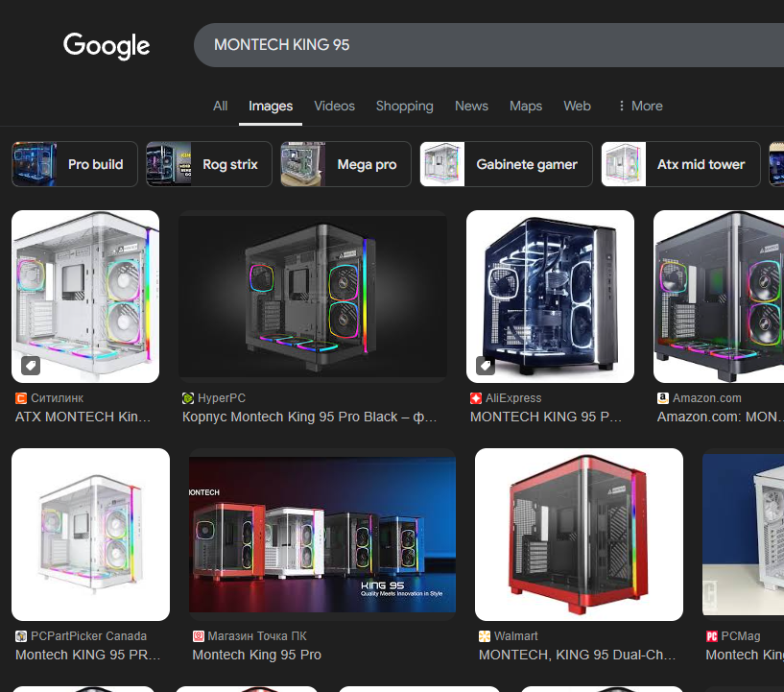Viewport: 784px width, 692px height.
Task: Filter by Pro build chip
Action: [75, 164]
